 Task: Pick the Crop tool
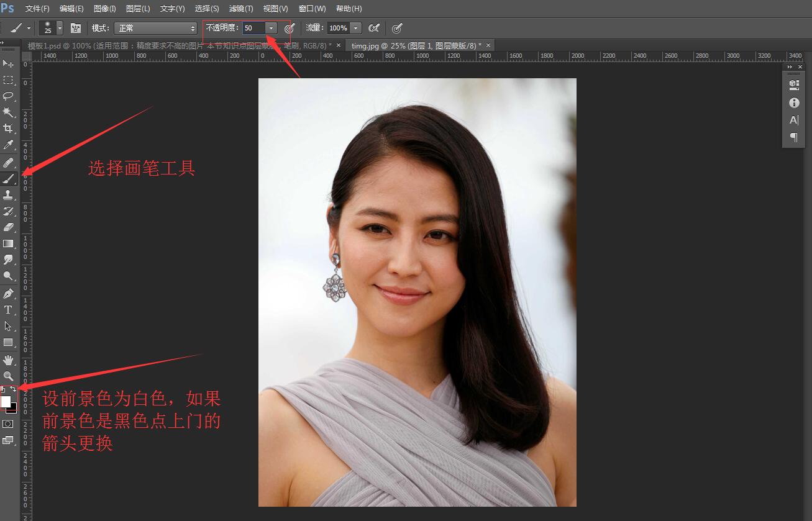click(x=8, y=129)
